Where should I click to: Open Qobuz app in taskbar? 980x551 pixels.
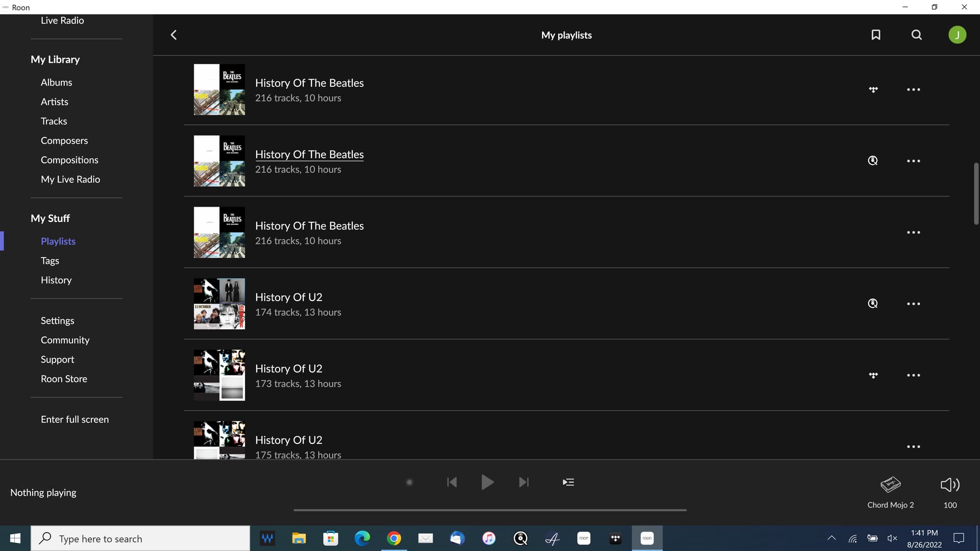click(x=521, y=538)
